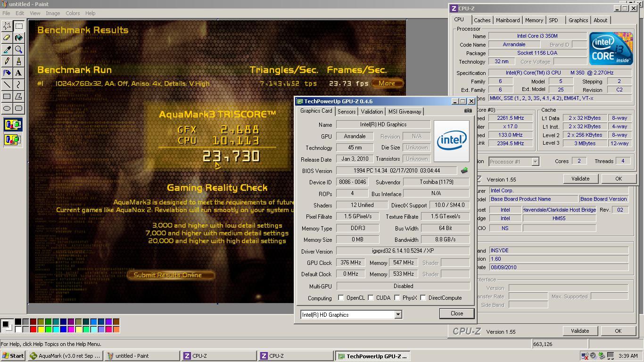The width and height of the screenshot is (644, 362).
Task: Click OK in the bottom CPU-Z window
Action: coord(618,331)
